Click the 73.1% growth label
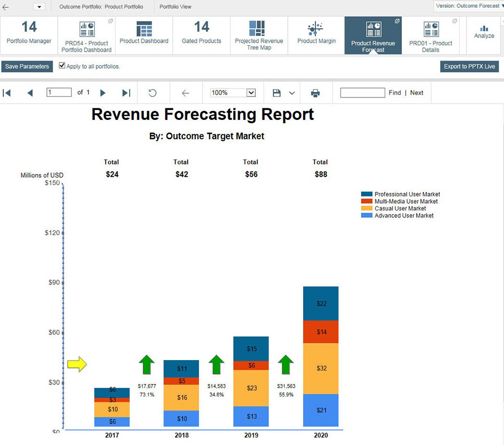Screen dimensions: 504x446 [x=147, y=394]
